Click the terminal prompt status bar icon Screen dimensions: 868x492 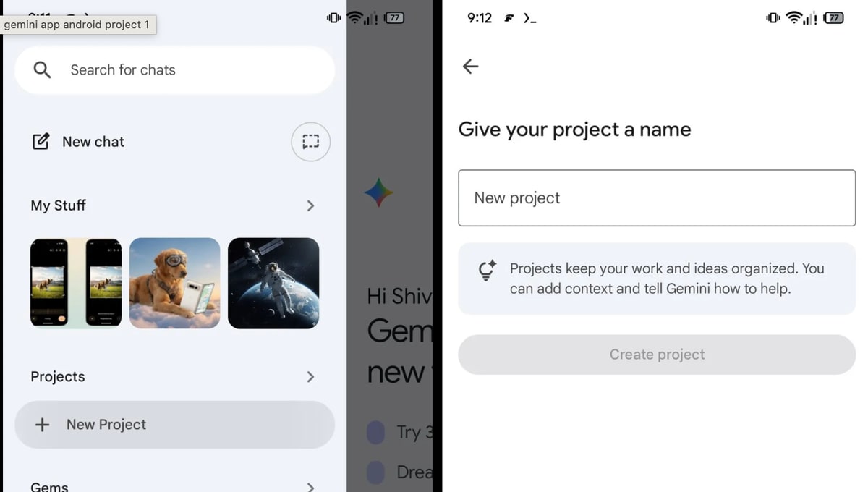pyautogui.click(x=530, y=19)
